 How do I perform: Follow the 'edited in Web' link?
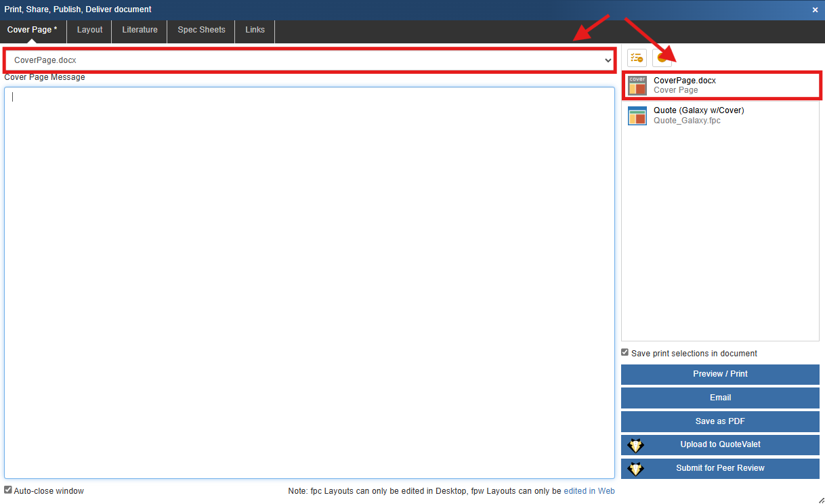(589, 491)
